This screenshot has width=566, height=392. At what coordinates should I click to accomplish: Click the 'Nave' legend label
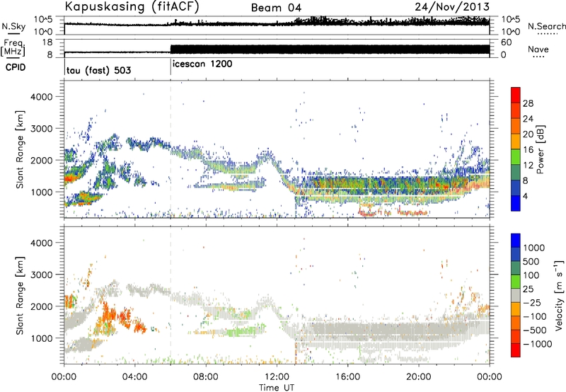click(538, 49)
